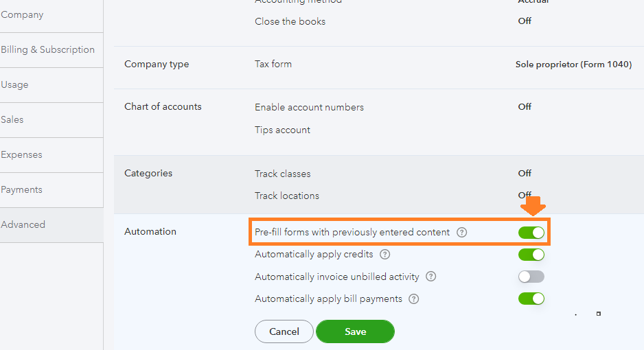
Task: Click the Chart of accounts heading
Action: point(163,106)
